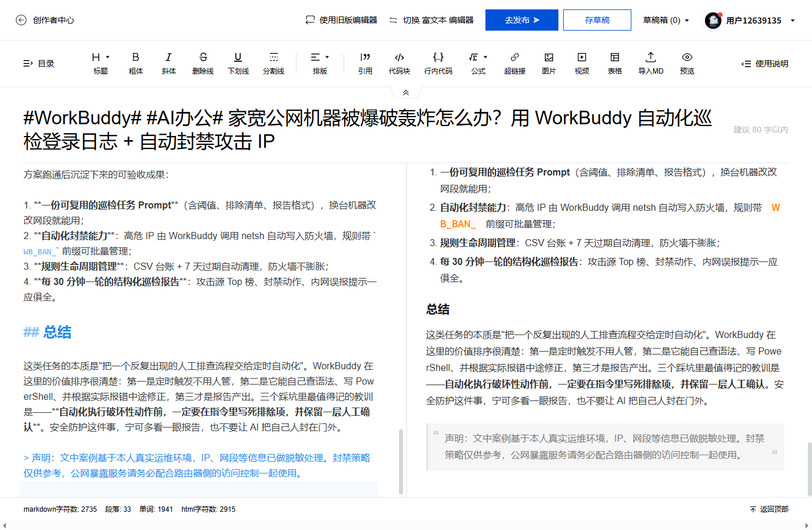Apply 下划线 underline formatting
Screen dimensions: 812x530
tap(238, 64)
